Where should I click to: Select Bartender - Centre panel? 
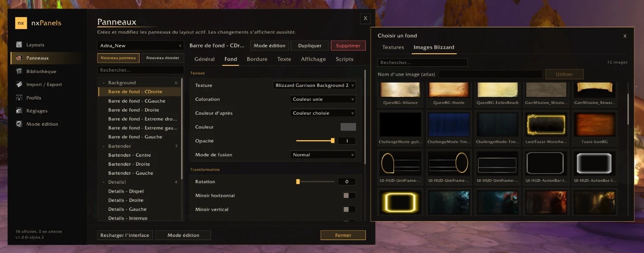[x=140, y=155]
